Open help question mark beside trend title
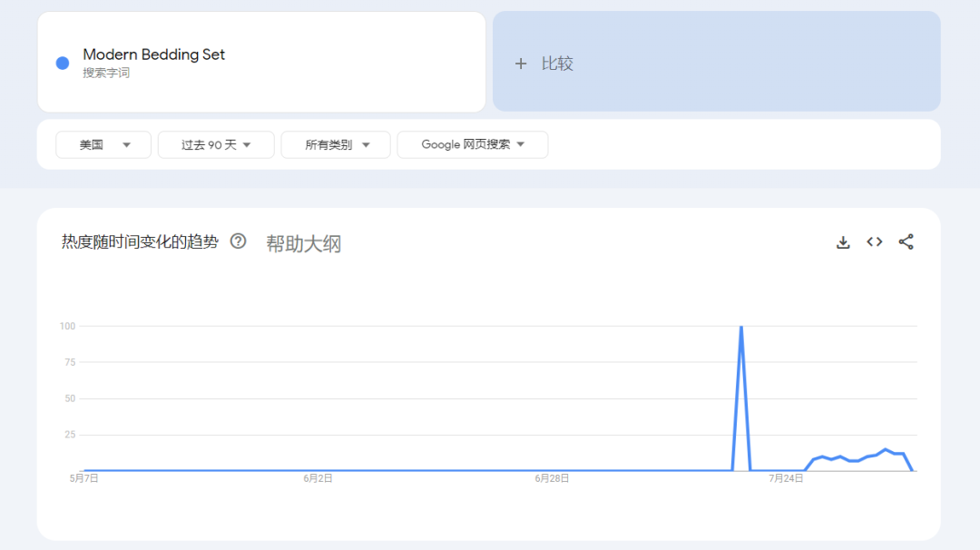Viewport: 980px width, 550px height. (238, 241)
